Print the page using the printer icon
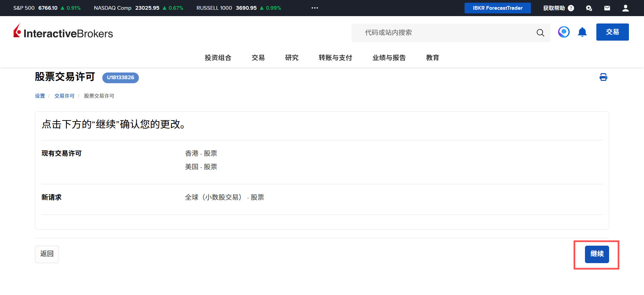The image size is (644, 295). [x=603, y=77]
